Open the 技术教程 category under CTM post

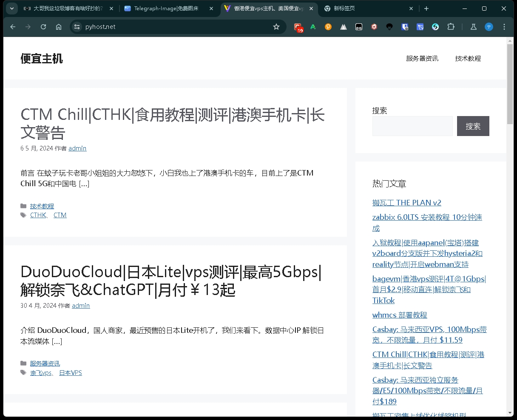(42, 206)
